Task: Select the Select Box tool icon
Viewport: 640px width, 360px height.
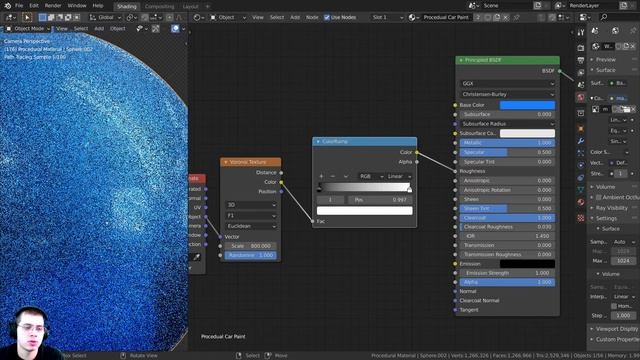Action: click(x=27, y=18)
